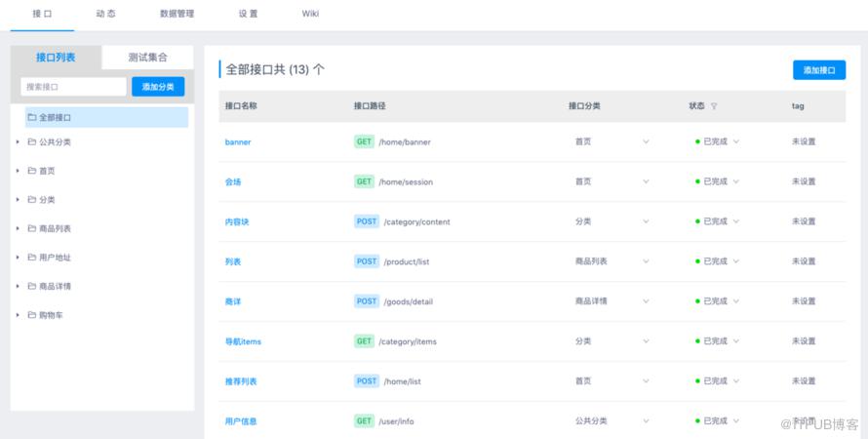868x439 pixels.
Task: Click the folder icon beside 分类 in tree
Action: [32, 199]
